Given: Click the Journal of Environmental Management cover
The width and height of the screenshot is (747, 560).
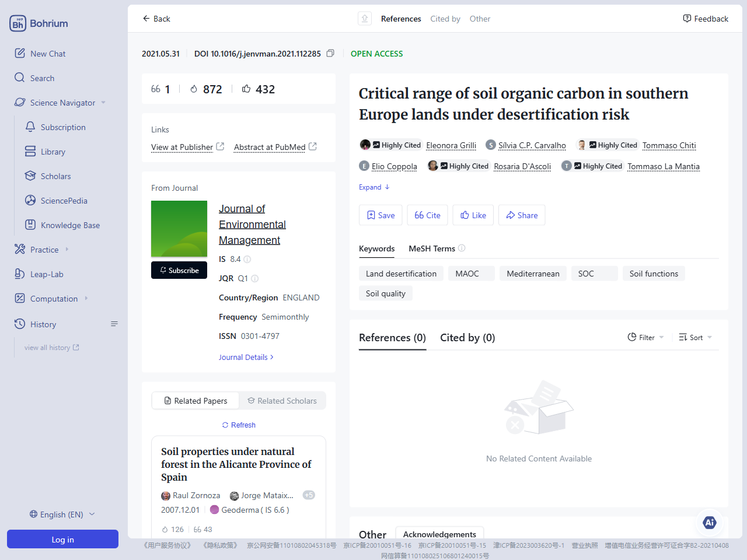Looking at the screenshot, I should [179, 229].
